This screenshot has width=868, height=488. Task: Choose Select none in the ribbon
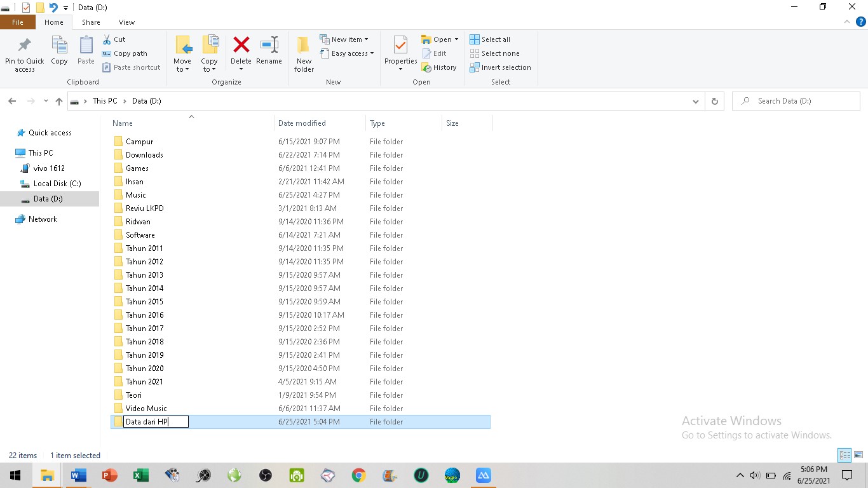click(494, 53)
